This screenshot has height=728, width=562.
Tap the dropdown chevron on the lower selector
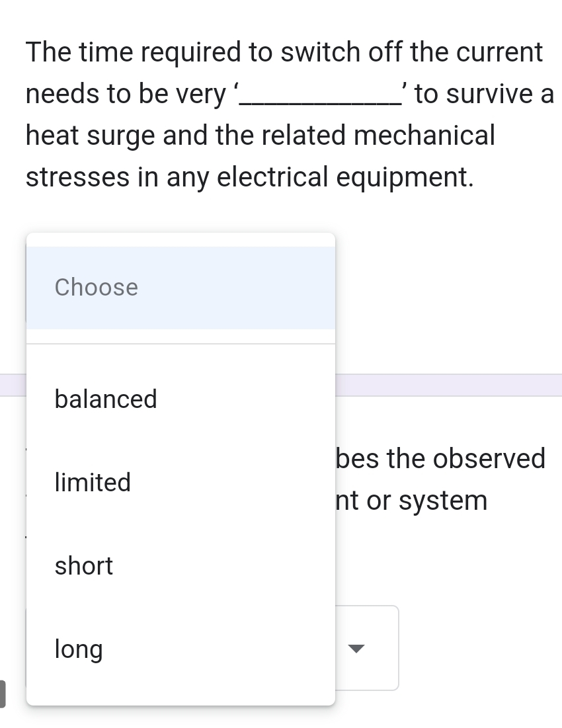pyautogui.click(x=356, y=649)
